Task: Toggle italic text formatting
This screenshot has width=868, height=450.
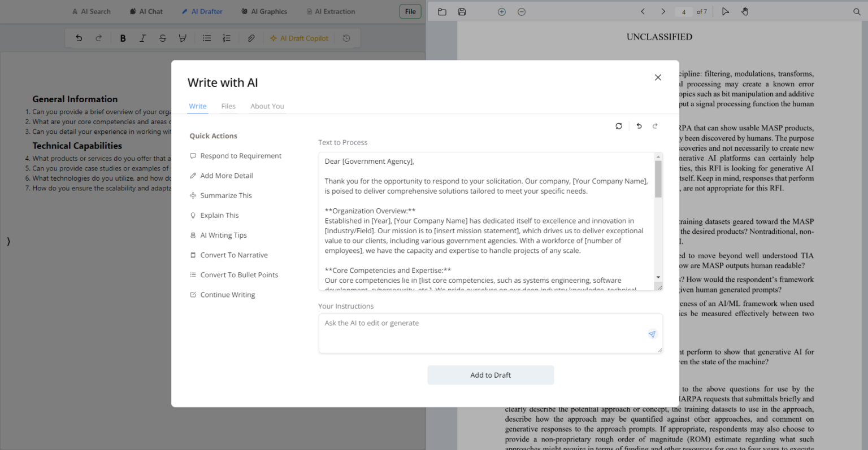Action: (x=142, y=38)
